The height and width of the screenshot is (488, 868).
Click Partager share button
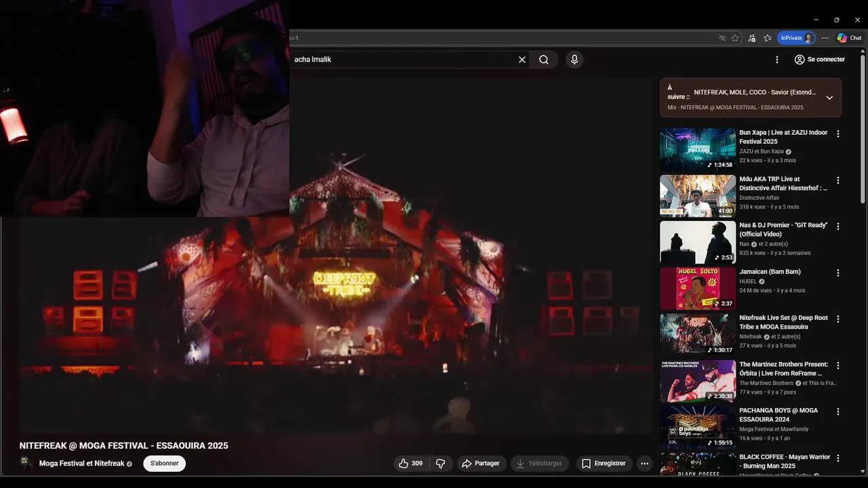coord(480,464)
